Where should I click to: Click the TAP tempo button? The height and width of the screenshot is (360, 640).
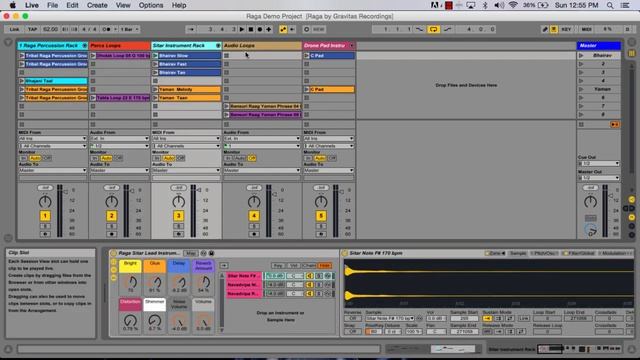click(x=32, y=29)
